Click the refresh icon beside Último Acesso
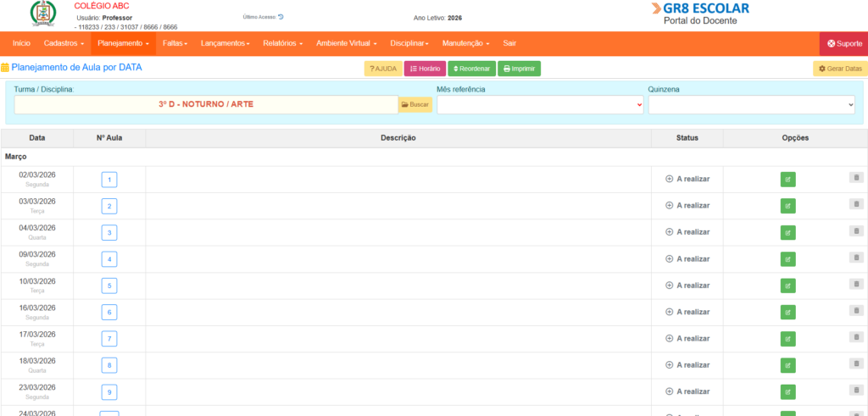868x416 pixels. point(281,17)
